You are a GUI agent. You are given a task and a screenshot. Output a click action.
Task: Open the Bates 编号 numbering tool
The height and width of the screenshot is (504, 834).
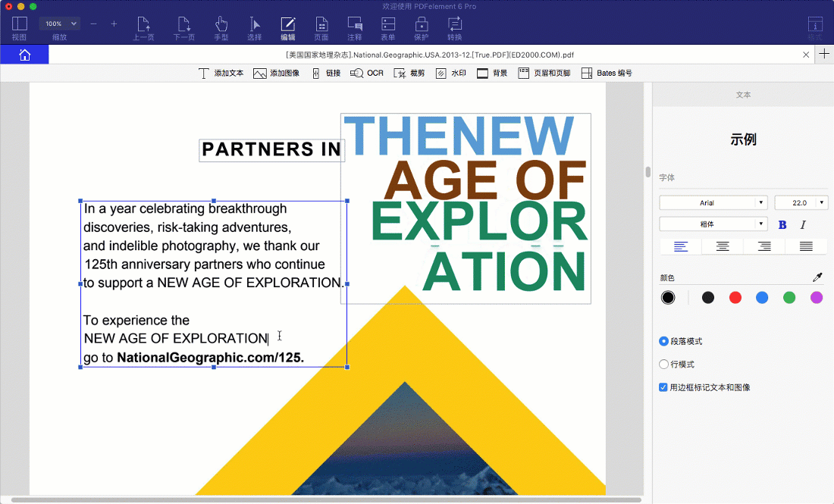point(607,74)
